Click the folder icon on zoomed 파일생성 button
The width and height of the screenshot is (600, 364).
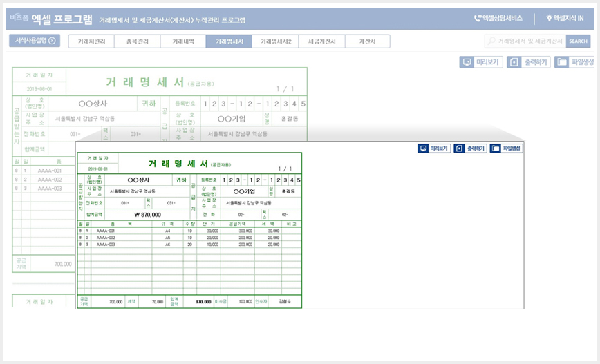pos(495,149)
